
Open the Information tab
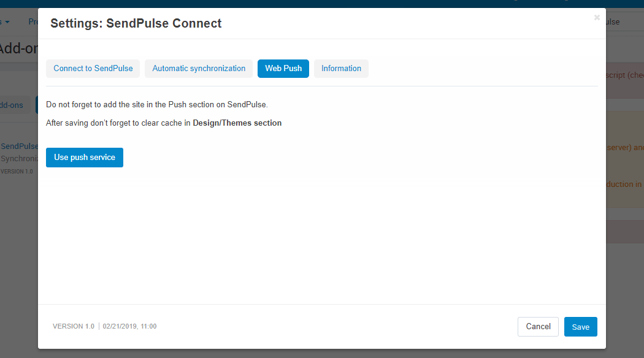coord(341,69)
